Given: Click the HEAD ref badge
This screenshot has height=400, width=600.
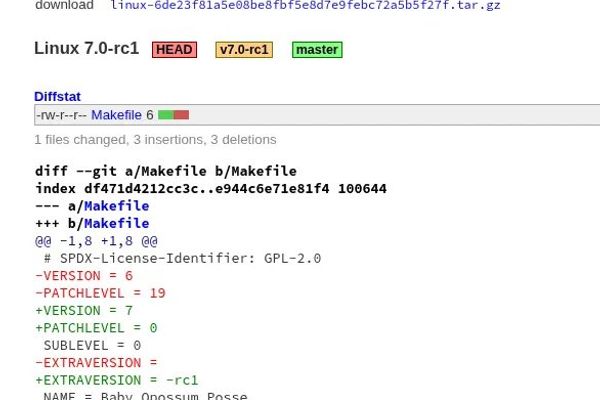Looking at the screenshot, I should [x=174, y=50].
